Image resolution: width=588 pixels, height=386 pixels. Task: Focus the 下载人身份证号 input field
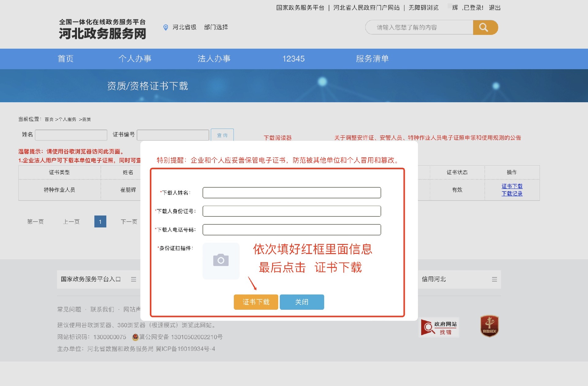click(292, 211)
